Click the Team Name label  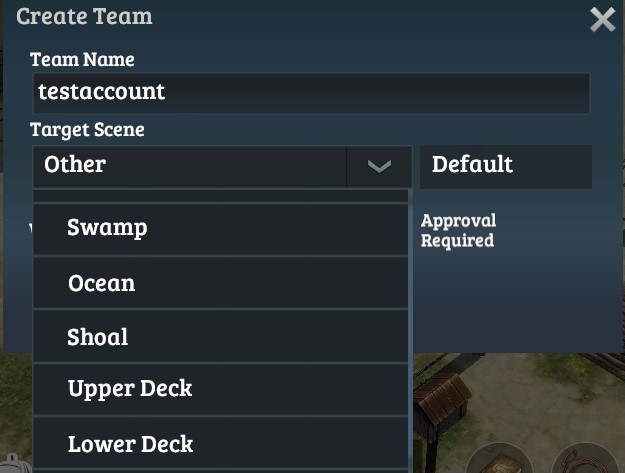point(82,60)
